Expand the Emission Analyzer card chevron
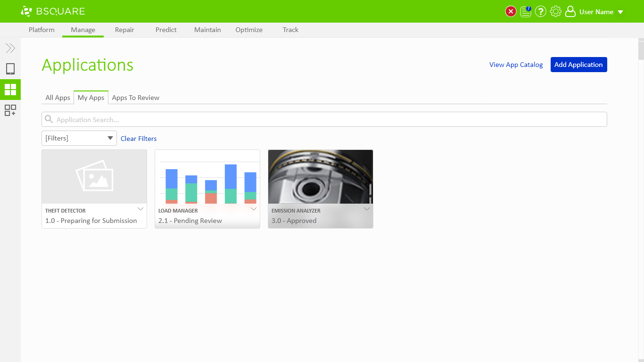644x362 pixels. click(367, 209)
